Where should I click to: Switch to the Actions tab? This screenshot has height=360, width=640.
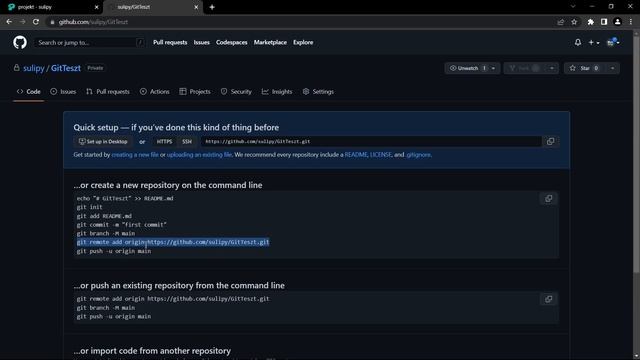click(155, 92)
